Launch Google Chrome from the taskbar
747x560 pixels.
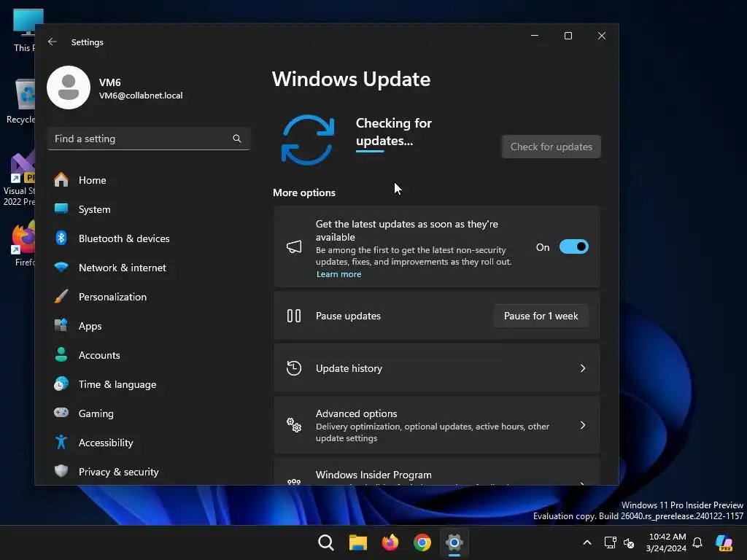click(422, 542)
